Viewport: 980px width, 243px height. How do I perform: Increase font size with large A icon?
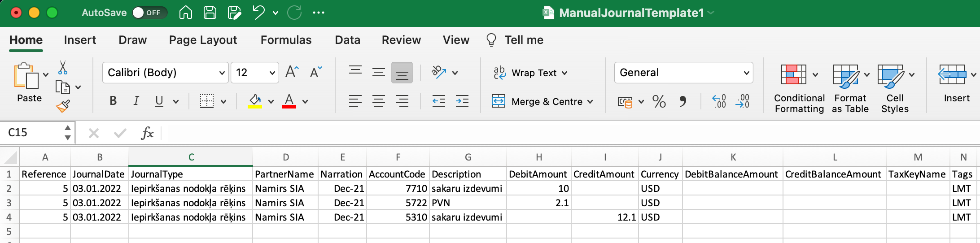pyautogui.click(x=292, y=72)
